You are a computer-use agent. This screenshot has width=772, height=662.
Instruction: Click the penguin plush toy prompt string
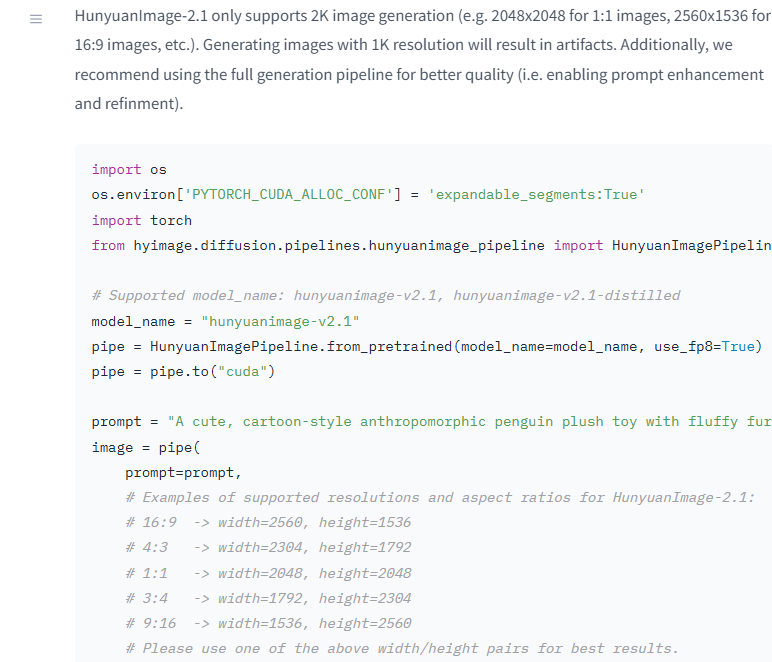[x=469, y=422]
